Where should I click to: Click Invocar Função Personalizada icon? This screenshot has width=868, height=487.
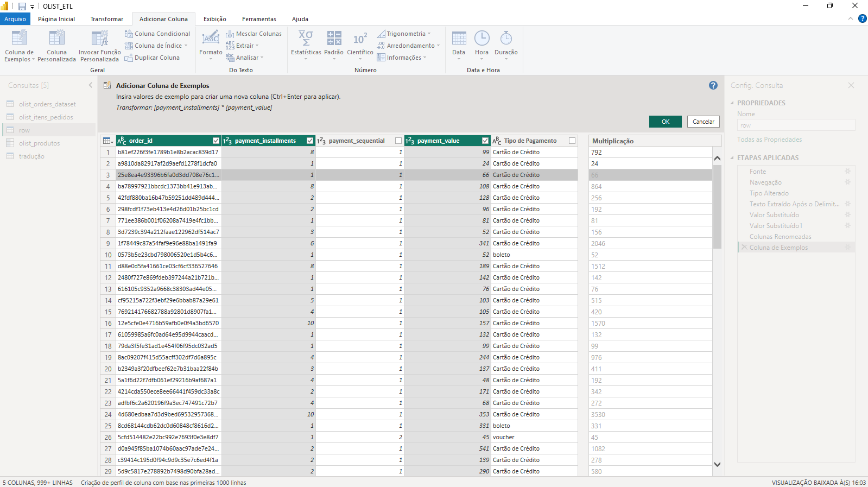[x=100, y=38]
